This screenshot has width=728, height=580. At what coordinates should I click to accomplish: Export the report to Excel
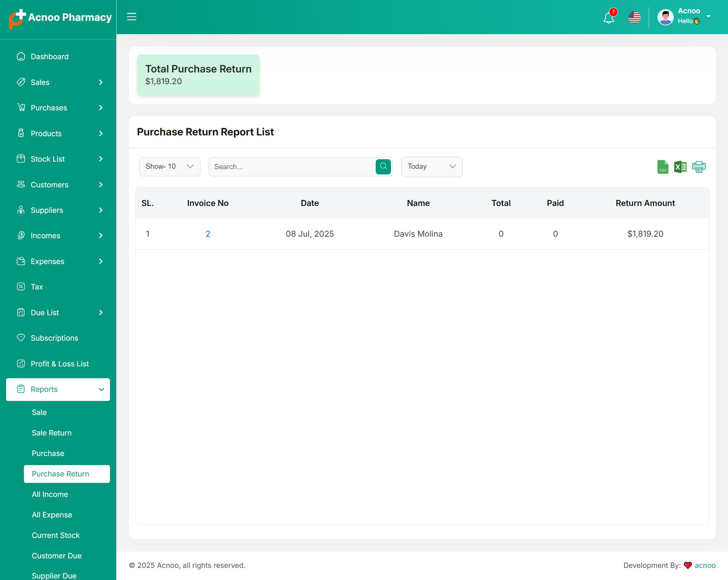[680, 167]
